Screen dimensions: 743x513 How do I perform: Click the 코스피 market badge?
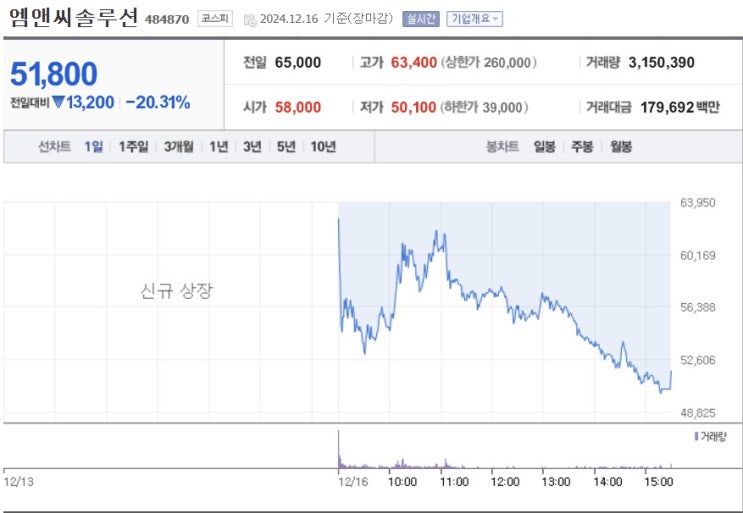pos(215,18)
